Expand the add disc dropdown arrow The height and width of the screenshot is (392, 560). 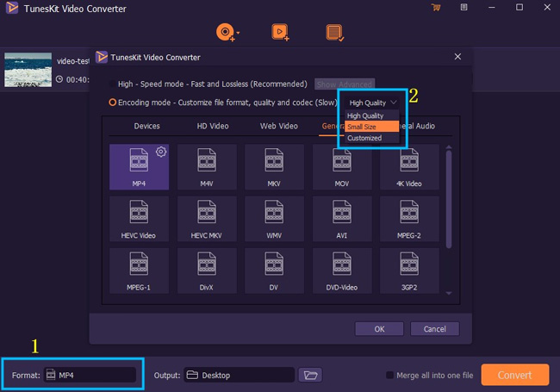pos(238,33)
